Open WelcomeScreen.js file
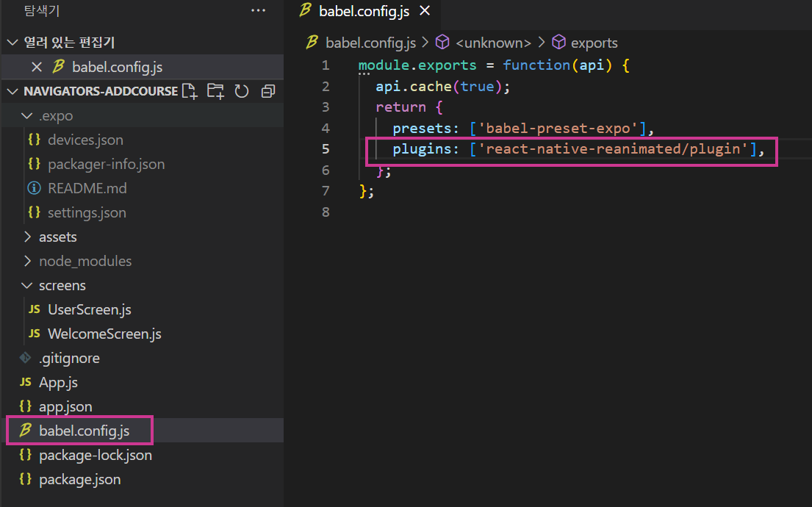The image size is (812, 507). (104, 334)
